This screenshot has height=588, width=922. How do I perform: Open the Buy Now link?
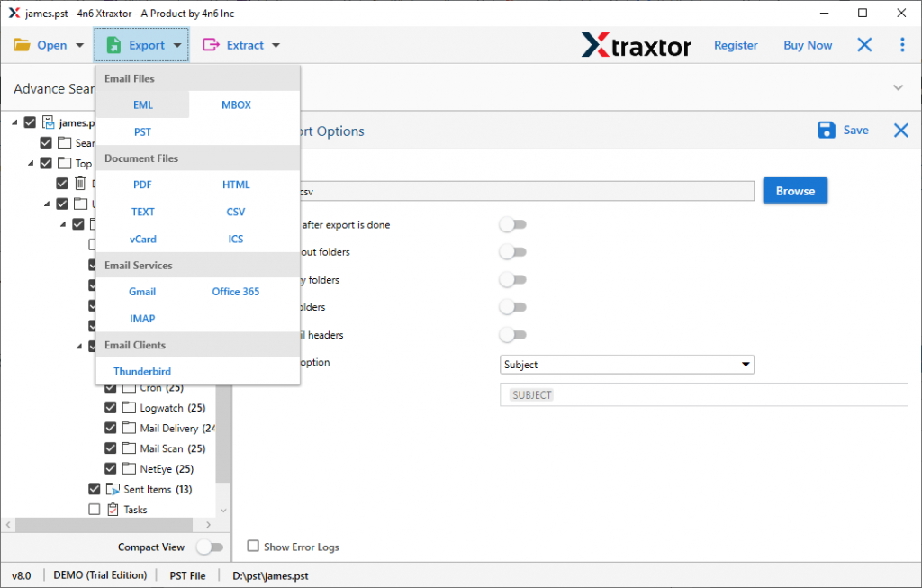807,44
